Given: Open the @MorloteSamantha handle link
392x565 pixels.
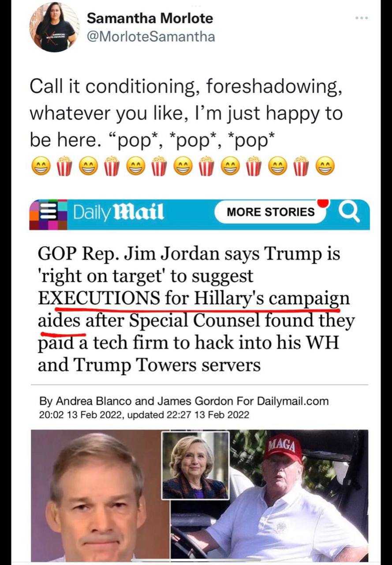Looking at the screenshot, I should [151, 36].
